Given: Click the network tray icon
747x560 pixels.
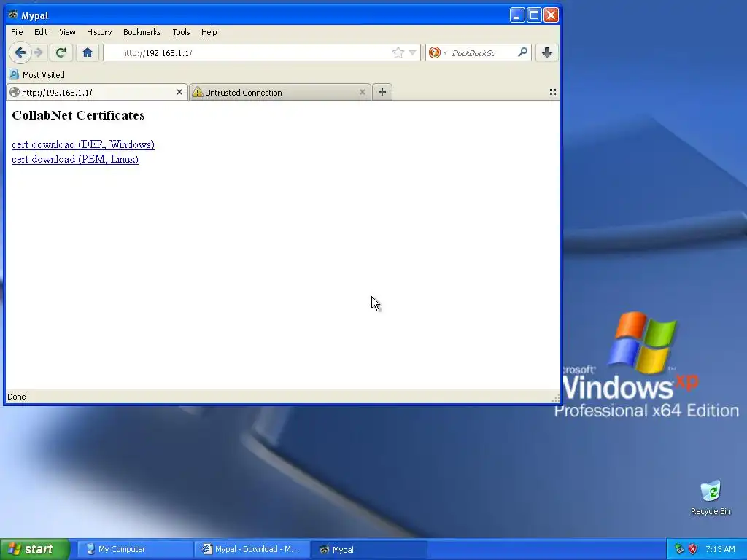Looking at the screenshot, I should point(679,549).
